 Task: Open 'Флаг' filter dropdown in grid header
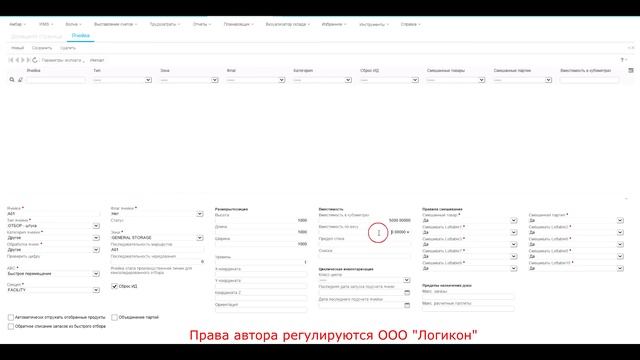(x=282, y=80)
